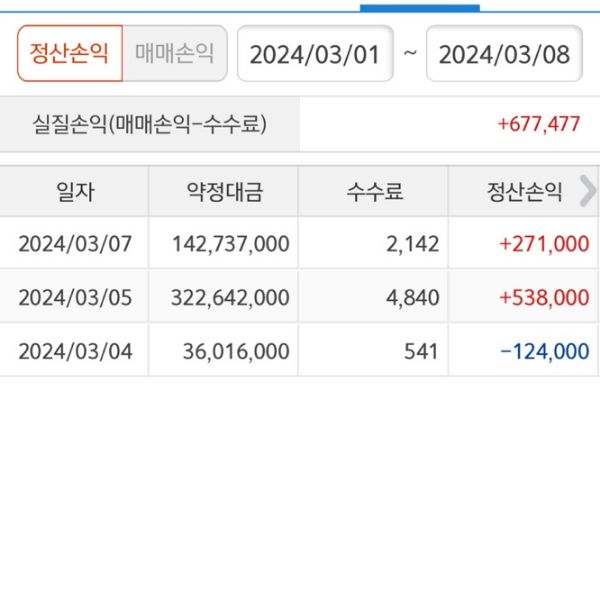Click the 수수료 column header
This screenshot has height=600, width=600.
point(374,191)
